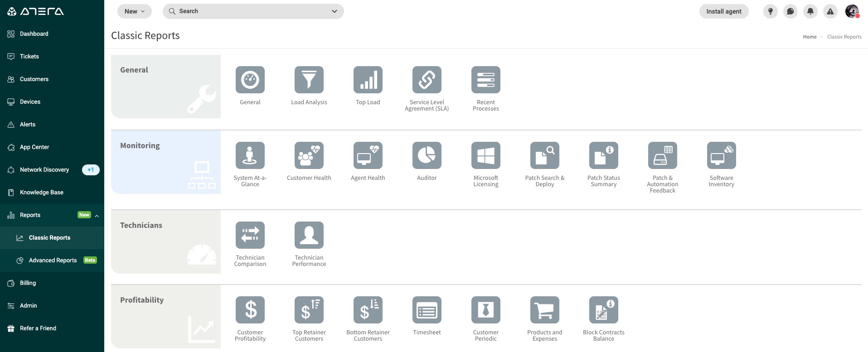Open the Technician Comparison report icon
Image resolution: width=868 pixels, height=352 pixels.
(x=250, y=235)
